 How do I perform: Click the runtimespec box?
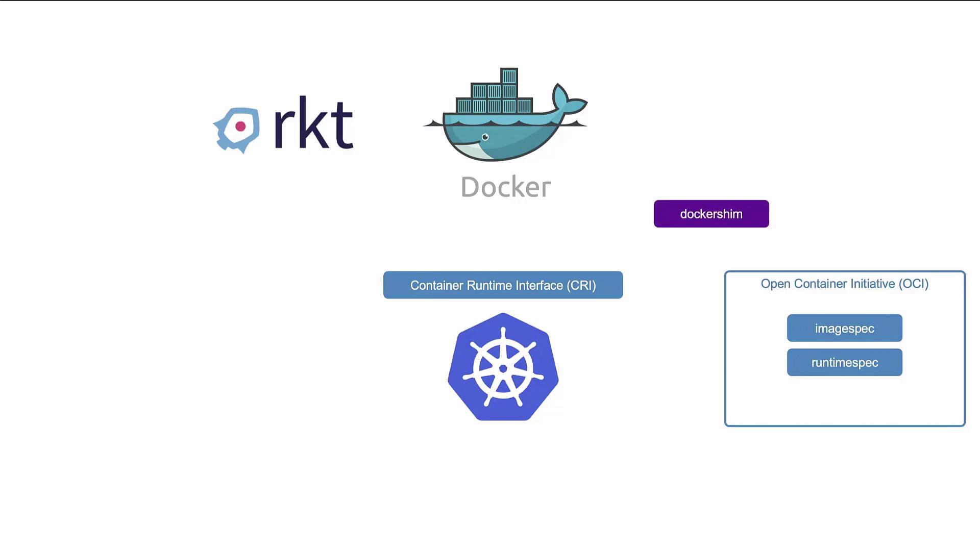click(844, 362)
